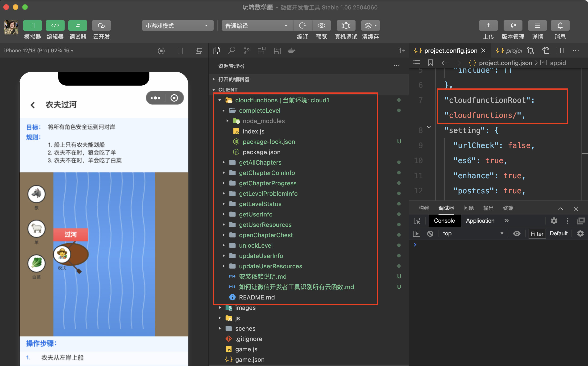The width and height of the screenshot is (588, 366).
Task: Open the 普通编译 compile mode dropdown
Action: click(257, 26)
